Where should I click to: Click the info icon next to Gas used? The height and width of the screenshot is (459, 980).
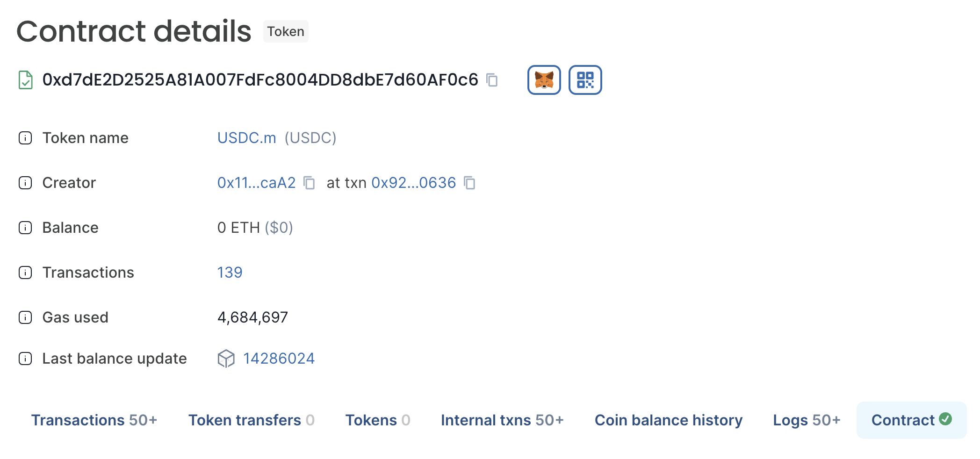click(24, 317)
